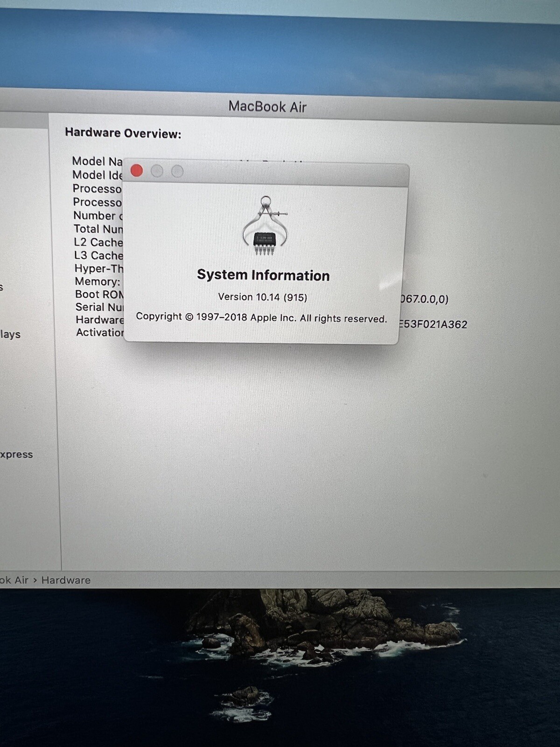The image size is (560, 747).
Task: Select the 'Model Identifier' row label
Action: (x=97, y=175)
